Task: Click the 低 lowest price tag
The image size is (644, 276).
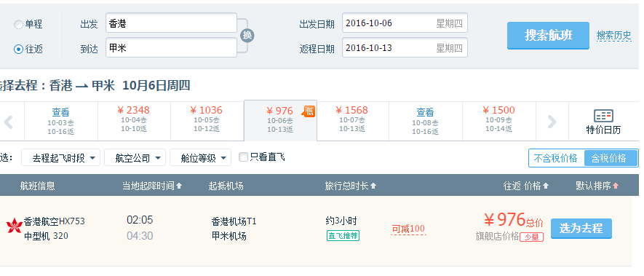Action: click(x=309, y=111)
